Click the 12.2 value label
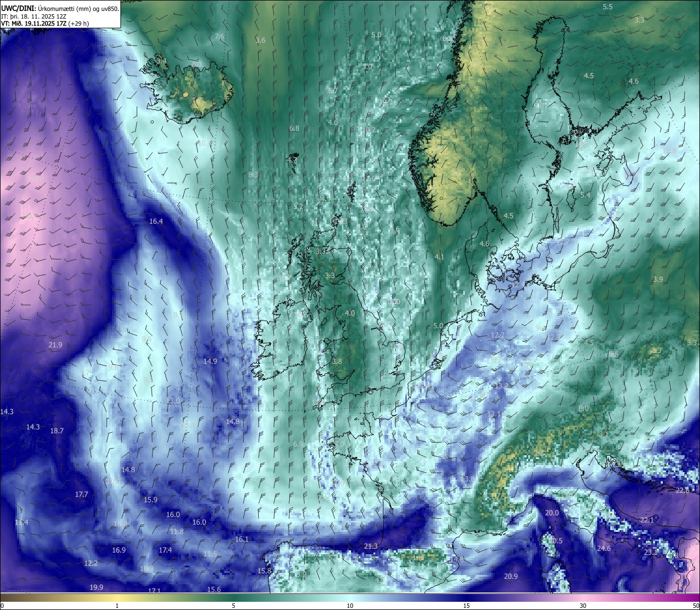The height and width of the screenshot is (610, 700). (x=91, y=563)
